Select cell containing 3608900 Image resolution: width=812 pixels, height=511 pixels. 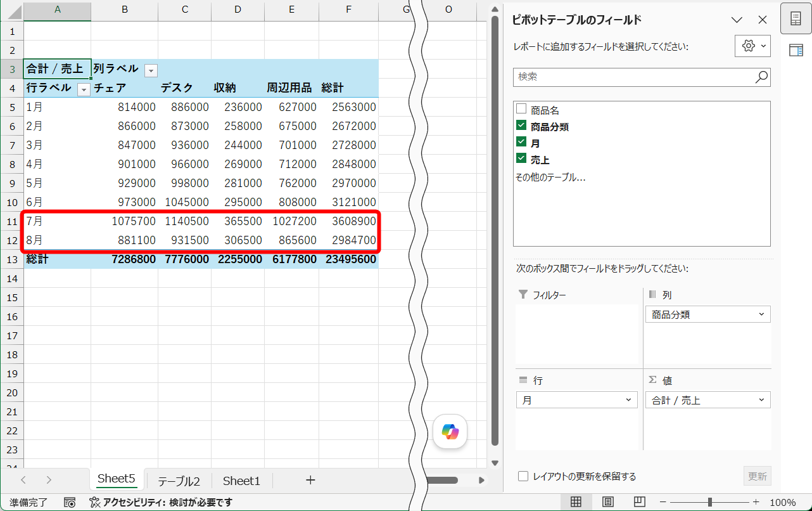349,221
